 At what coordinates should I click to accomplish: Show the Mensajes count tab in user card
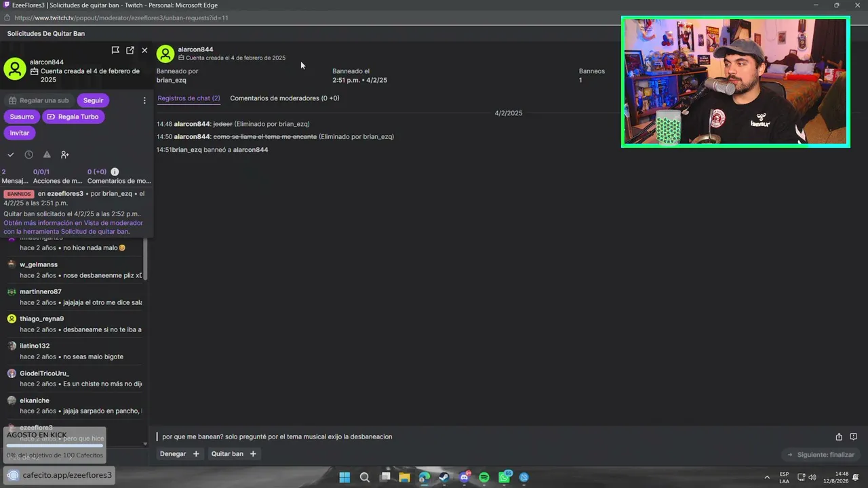tap(15, 176)
